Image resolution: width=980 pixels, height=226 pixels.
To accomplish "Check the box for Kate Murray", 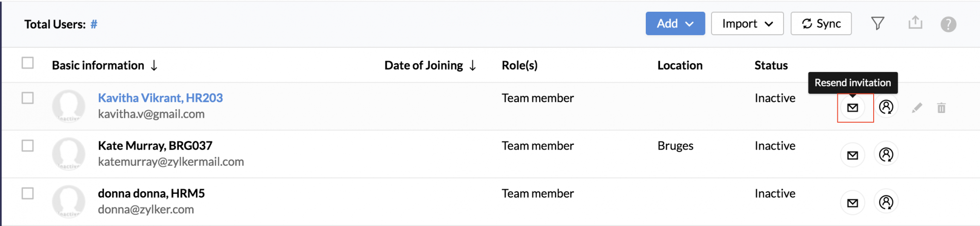I will click(x=27, y=146).
